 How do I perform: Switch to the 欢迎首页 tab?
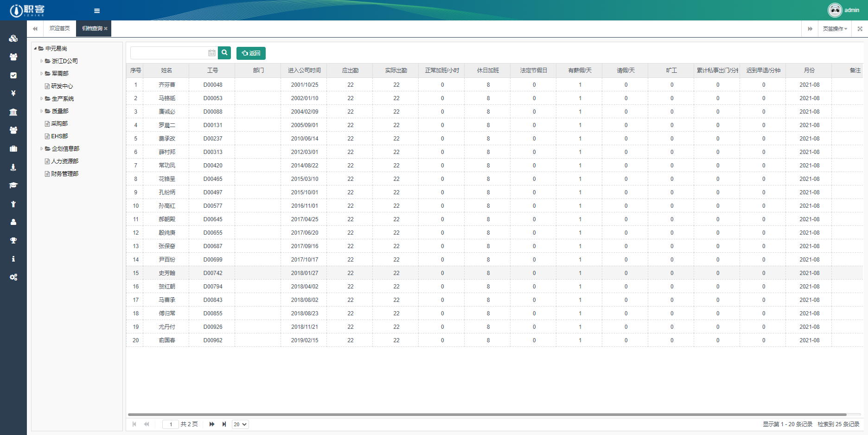[60, 29]
